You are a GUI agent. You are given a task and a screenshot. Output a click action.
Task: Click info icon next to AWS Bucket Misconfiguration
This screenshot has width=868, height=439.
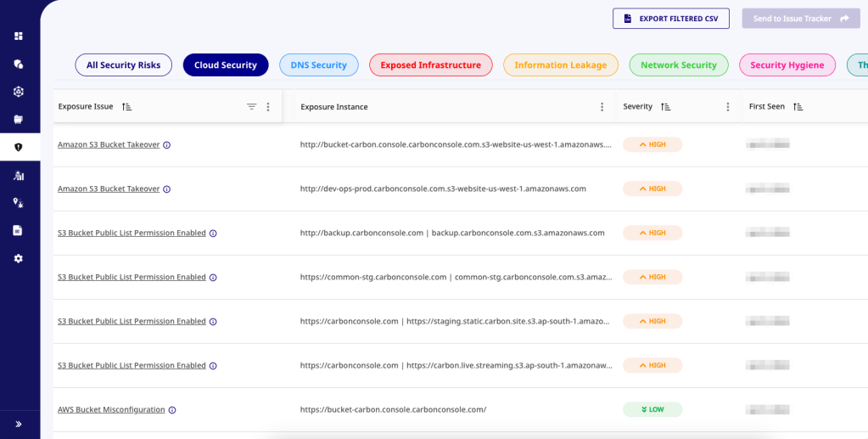click(x=172, y=410)
